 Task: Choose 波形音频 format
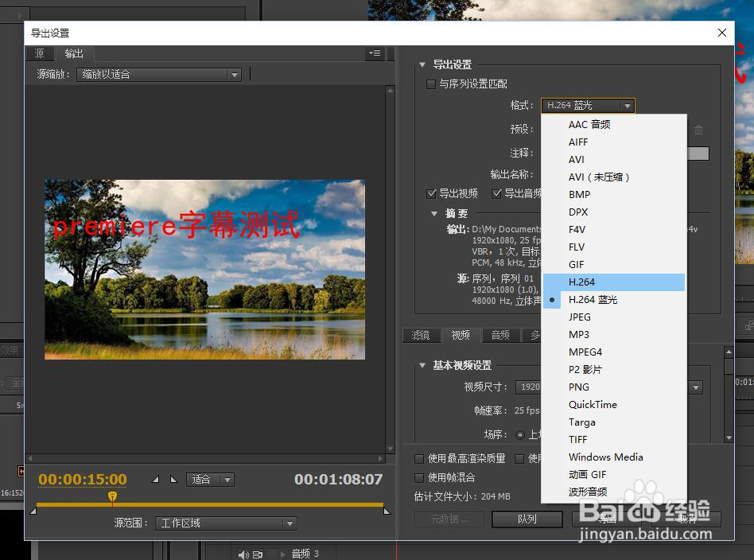(613, 492)
